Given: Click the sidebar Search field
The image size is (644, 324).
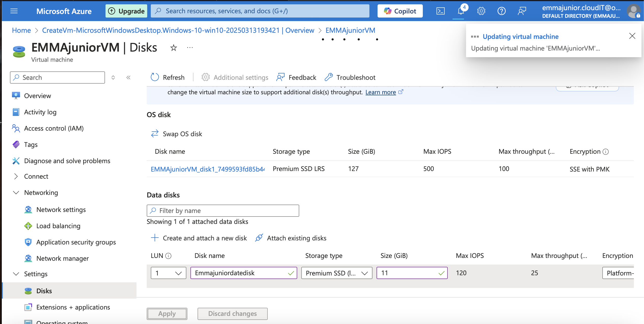Looking at the screenshot, I should 57,78.
